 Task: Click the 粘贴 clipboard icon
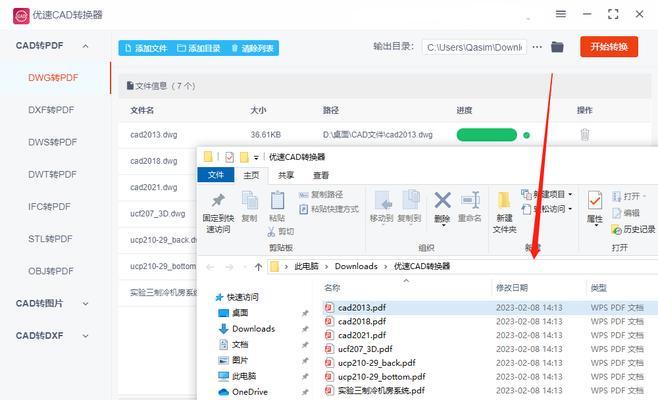(x=277, y=200)
